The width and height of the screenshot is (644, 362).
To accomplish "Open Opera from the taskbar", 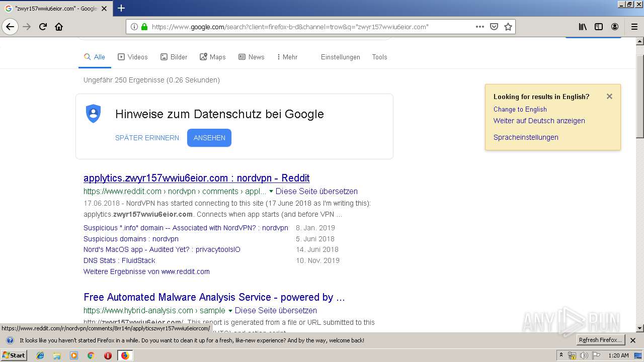I will [108, 355].
